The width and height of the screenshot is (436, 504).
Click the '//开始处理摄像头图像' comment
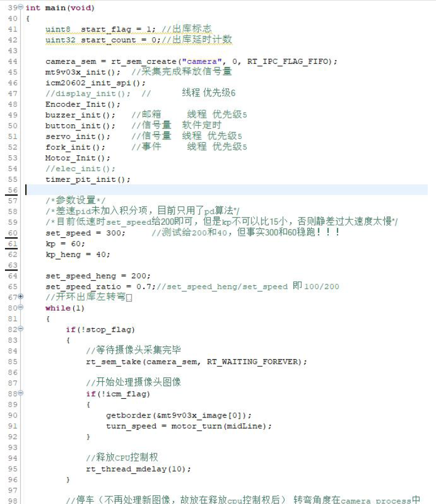click(x=133, y=382)
